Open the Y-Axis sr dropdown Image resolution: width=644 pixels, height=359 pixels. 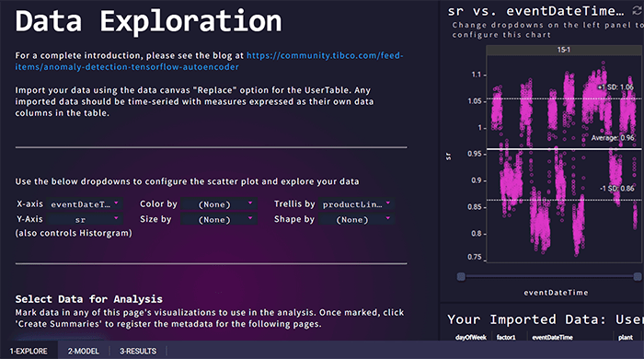pyautogui.click(x=85, y=219)
